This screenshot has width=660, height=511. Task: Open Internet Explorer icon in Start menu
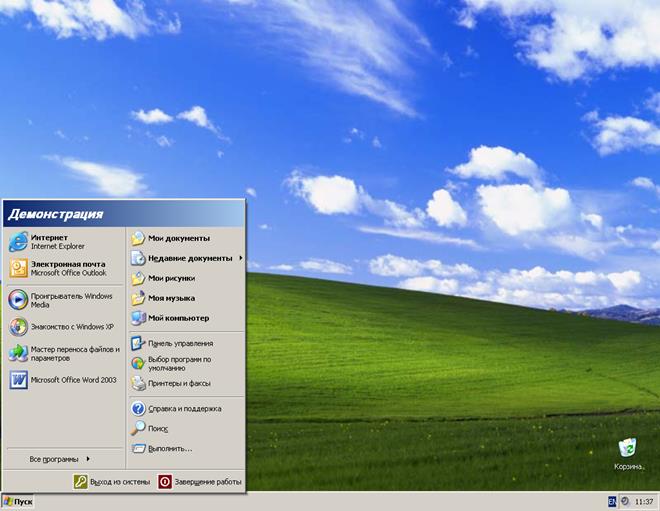coord(19,242)
